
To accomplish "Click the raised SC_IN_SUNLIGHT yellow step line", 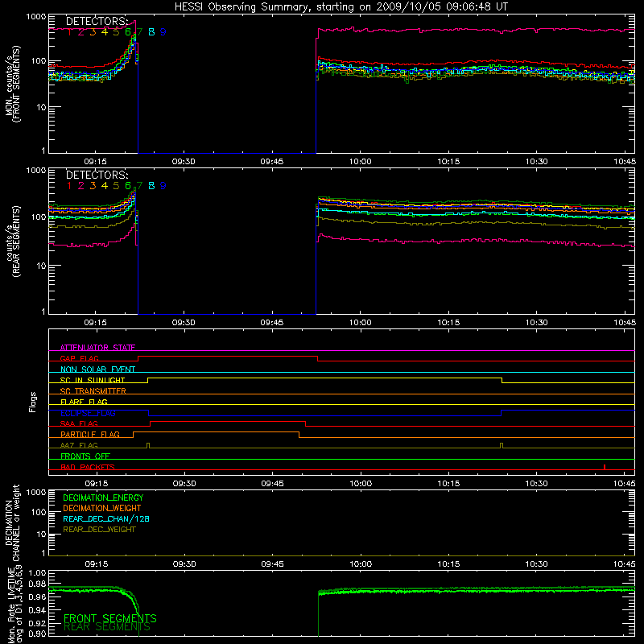I will [324, 378].
